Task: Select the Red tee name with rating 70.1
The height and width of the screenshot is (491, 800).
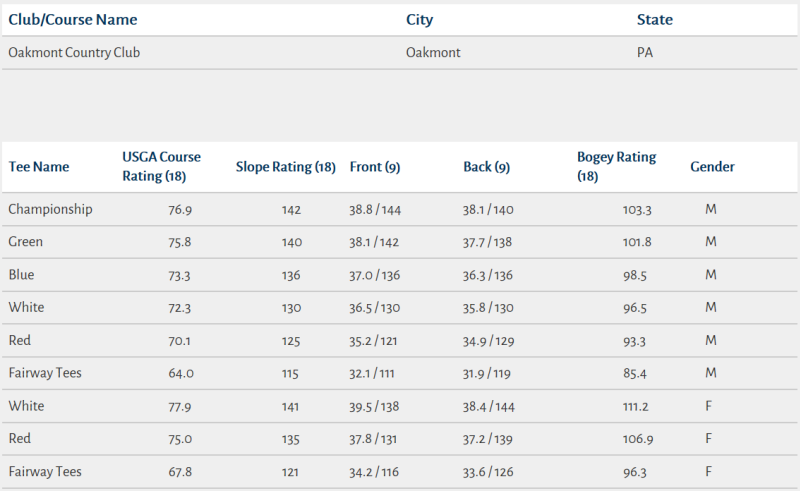Action: (20, 340)
